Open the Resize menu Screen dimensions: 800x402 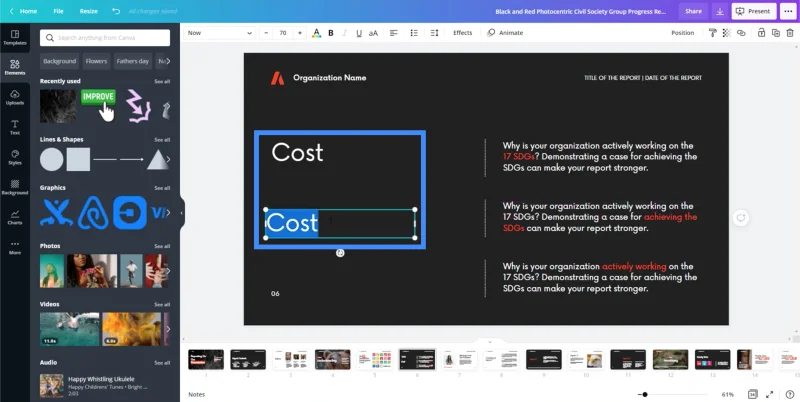[88, 11]
